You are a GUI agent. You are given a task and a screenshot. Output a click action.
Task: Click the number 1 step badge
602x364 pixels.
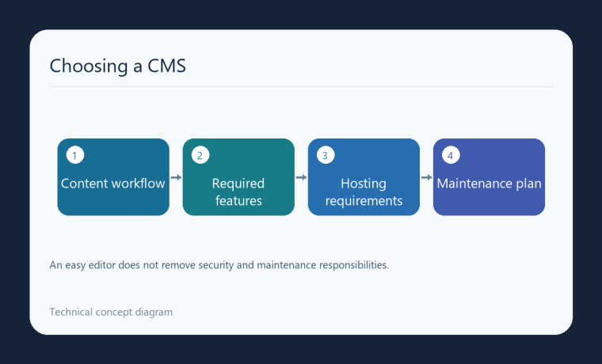[75, 155]
